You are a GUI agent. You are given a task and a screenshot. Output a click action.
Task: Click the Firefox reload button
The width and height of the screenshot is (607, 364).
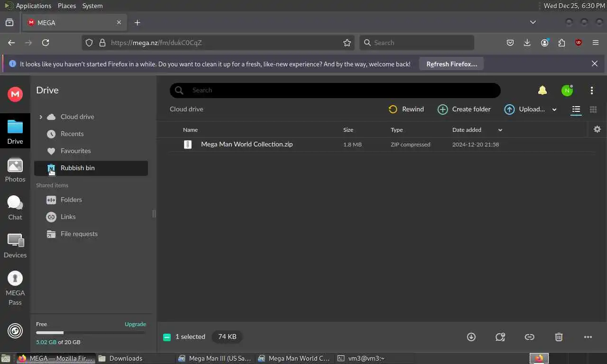point(46,43)
